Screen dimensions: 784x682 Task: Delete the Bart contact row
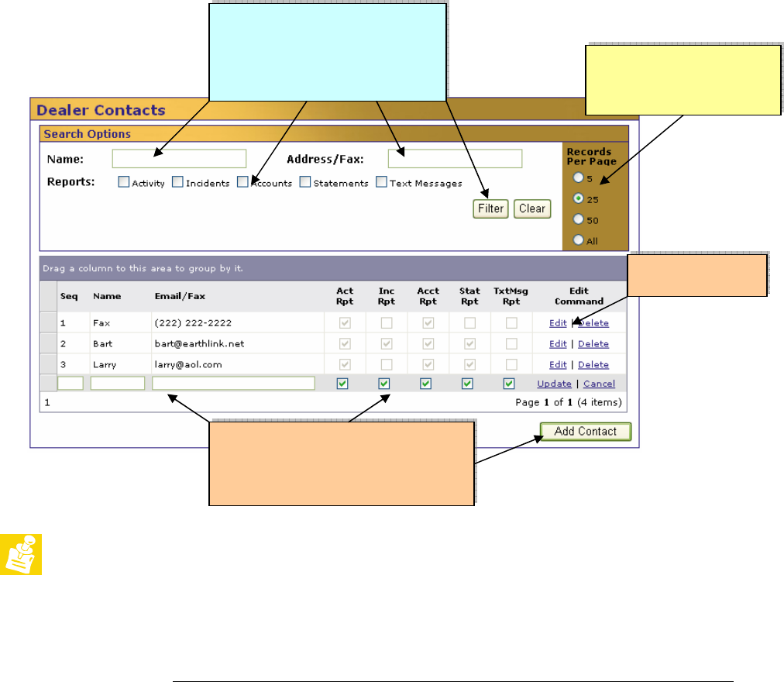pyautogui.click(x=593, y=344)
